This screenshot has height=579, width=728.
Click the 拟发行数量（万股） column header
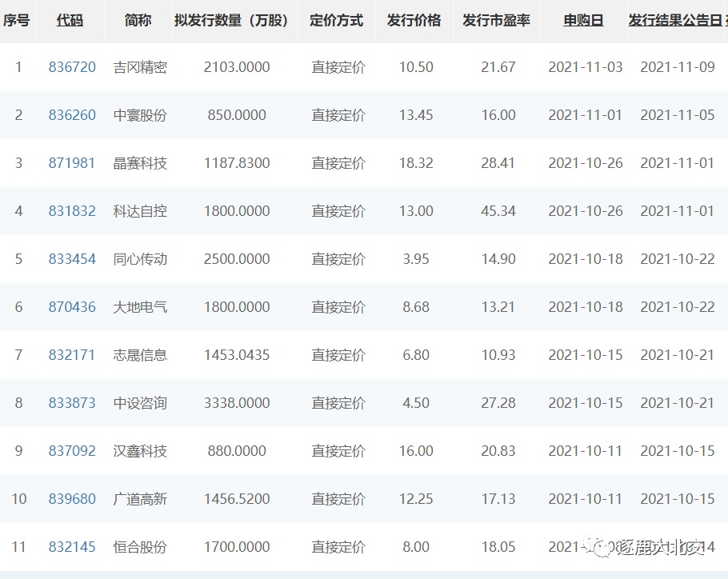tap(232, 21)
